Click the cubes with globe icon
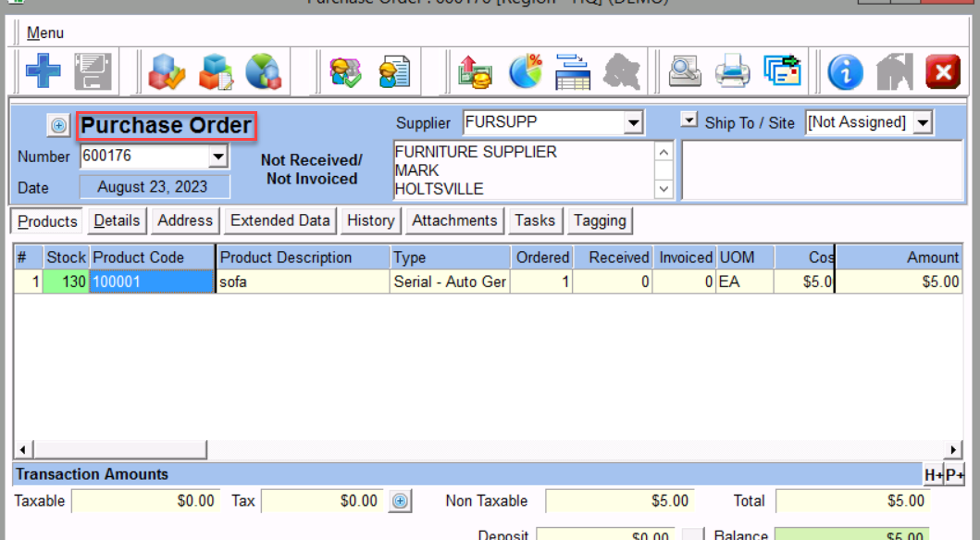 [x=263, y=71]
